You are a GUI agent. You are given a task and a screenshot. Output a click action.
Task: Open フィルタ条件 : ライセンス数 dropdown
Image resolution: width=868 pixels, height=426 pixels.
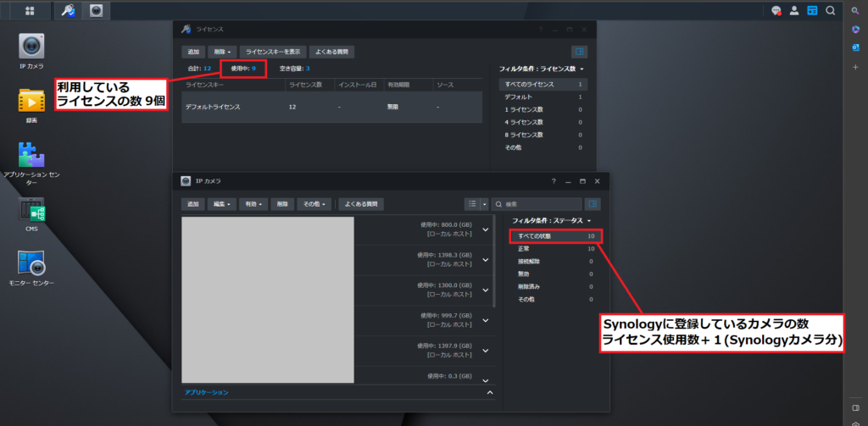click(x=541, y=69)
